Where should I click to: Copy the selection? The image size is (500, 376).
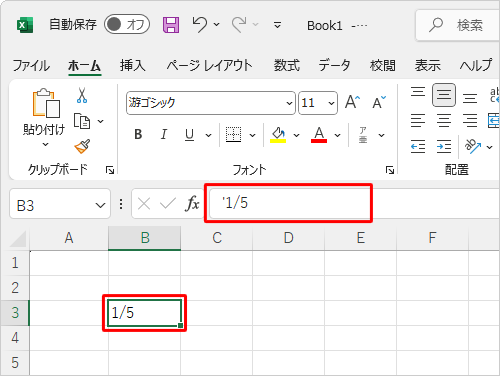[82, 121]
